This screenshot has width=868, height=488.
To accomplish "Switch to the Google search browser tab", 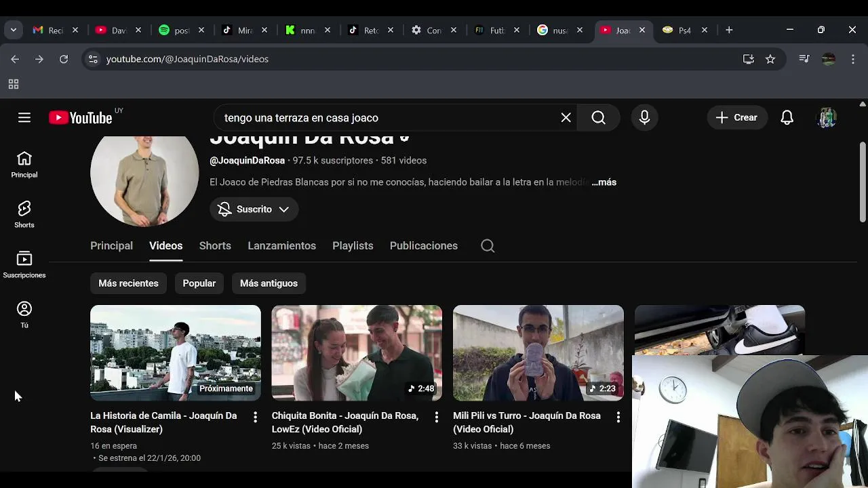I will click(x=553, y=30).
